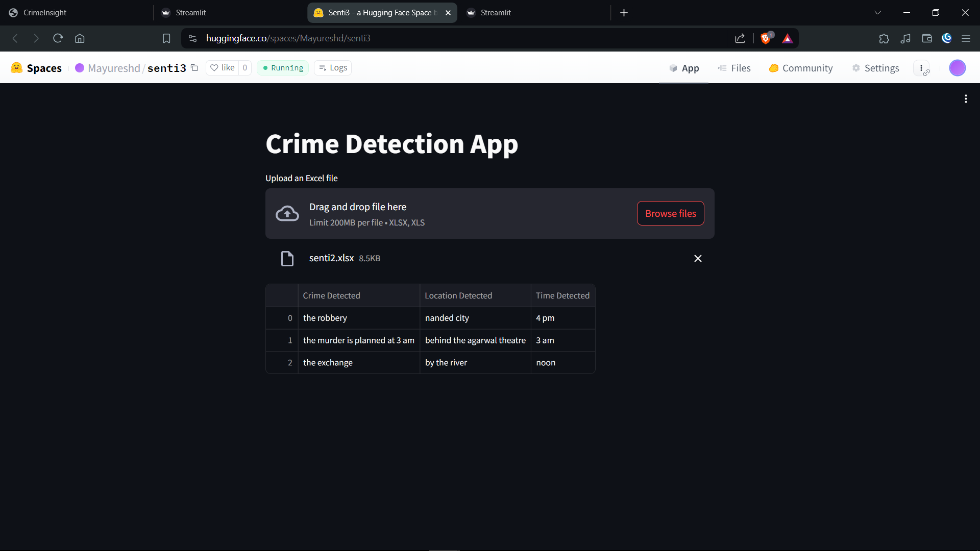Expand the browser tab list chevron

point(877,13)
